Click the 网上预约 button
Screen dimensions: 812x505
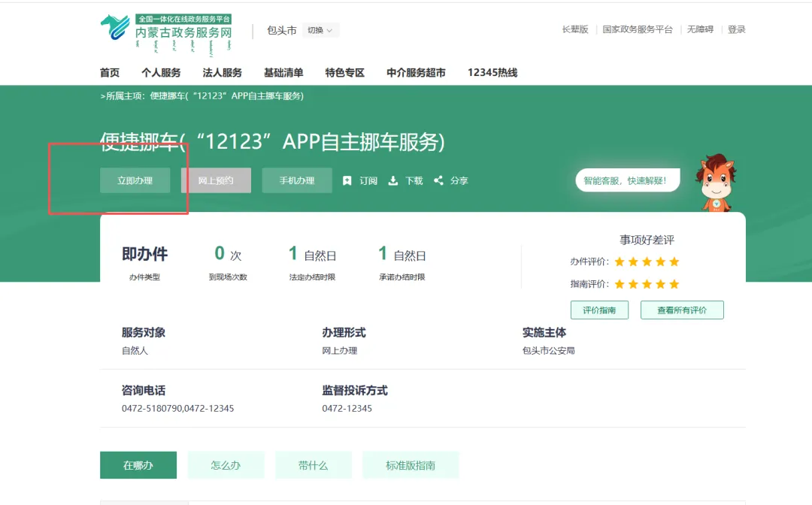coord(216,180)
